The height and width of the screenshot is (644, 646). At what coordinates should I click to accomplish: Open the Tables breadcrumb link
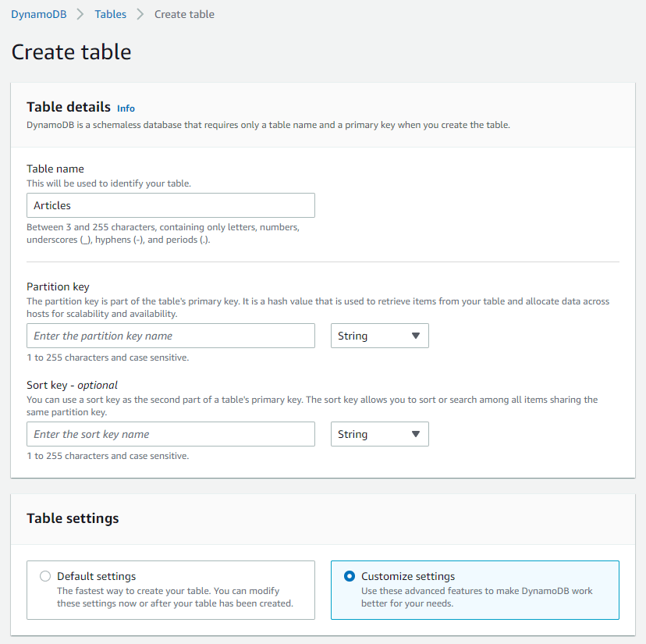click(111, 14)
